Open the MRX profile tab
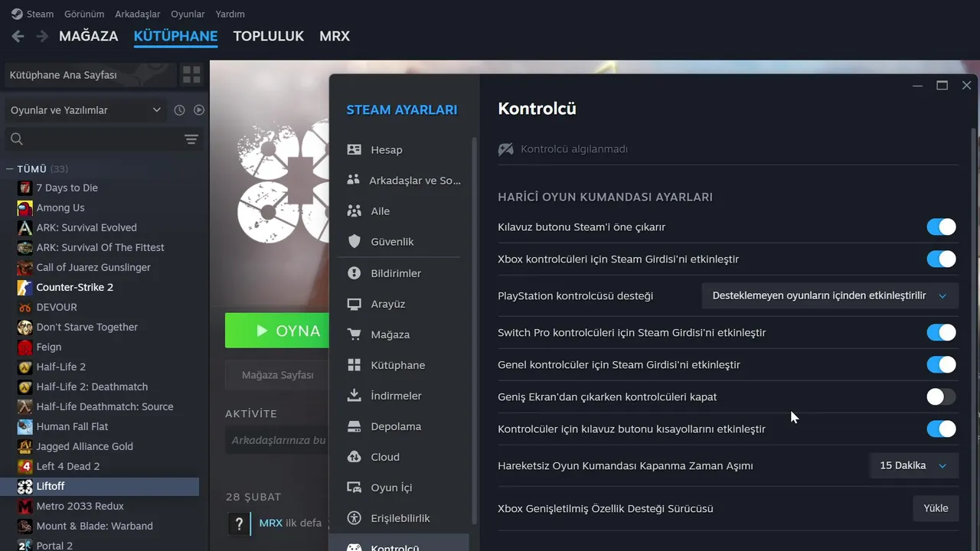The image size is (980, 551). click(335, 36)
